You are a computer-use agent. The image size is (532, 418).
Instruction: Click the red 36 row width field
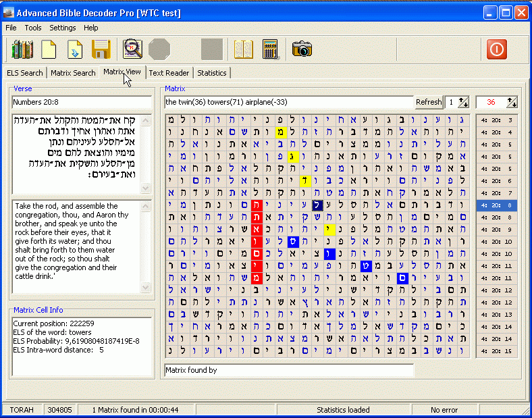[491, 102]
